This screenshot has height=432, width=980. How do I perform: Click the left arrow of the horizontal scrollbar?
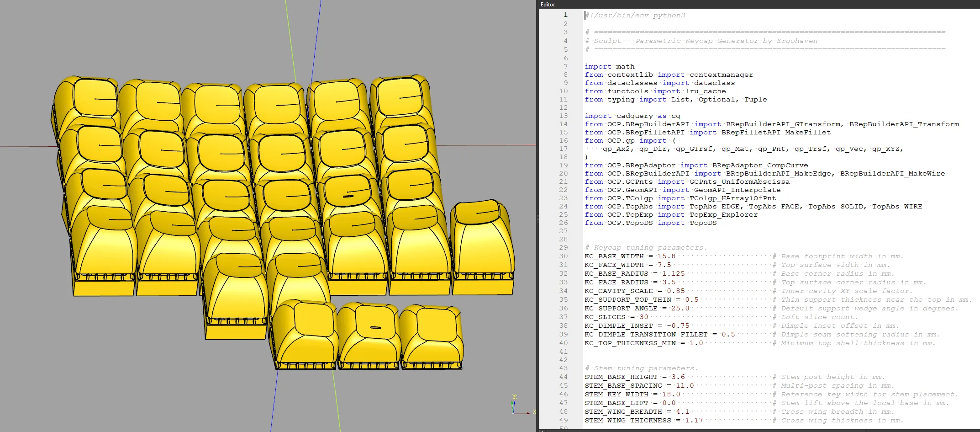542,430
